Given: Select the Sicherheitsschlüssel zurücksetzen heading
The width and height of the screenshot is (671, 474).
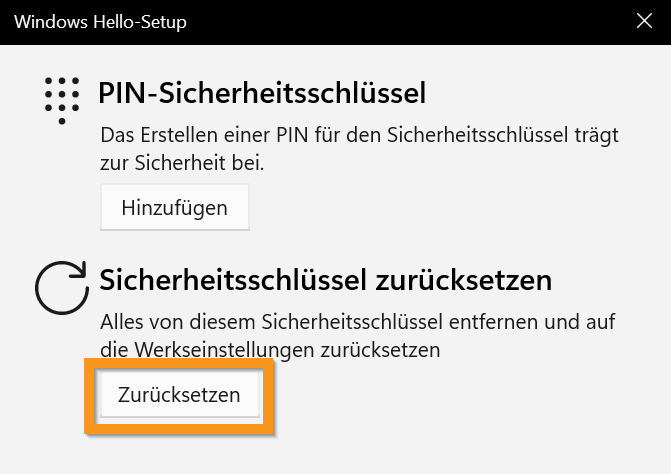Looking at the screenshot, I should point(325,281).
